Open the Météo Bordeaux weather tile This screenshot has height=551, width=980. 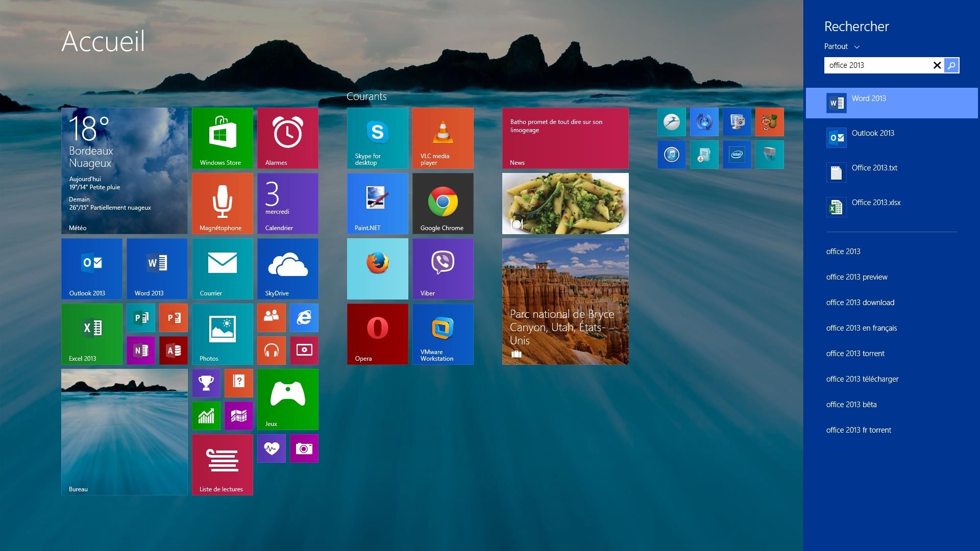point(125,171)
